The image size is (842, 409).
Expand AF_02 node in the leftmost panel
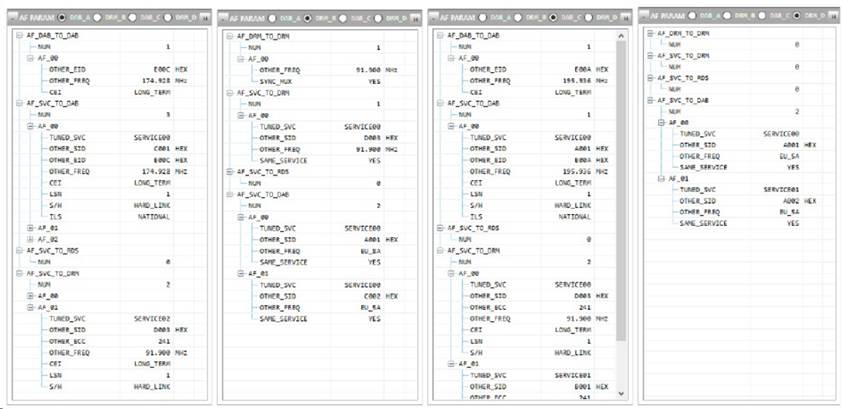(x=30, y=240)
